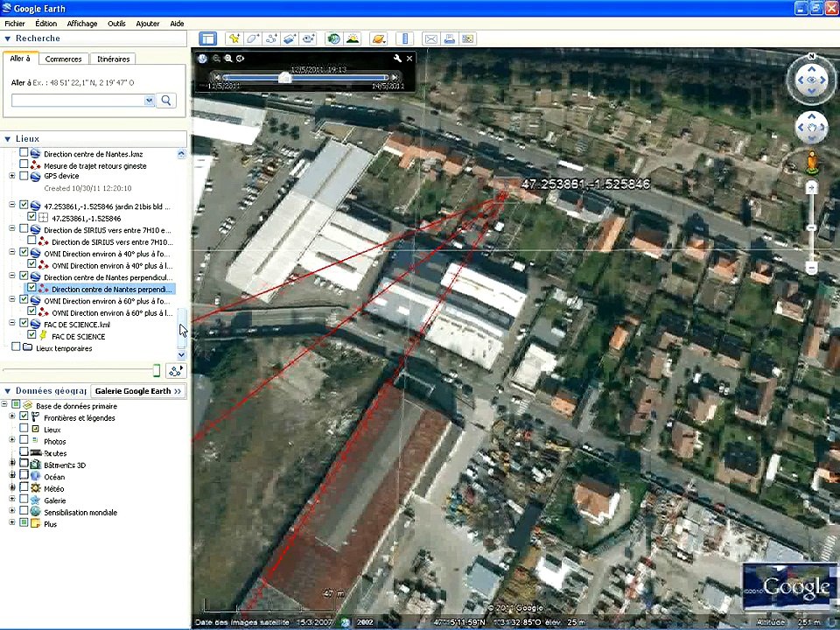Click the map zoom slider track
Viewport: 840px width, 630px height.
pyautogui.click(x=812, y=227)
